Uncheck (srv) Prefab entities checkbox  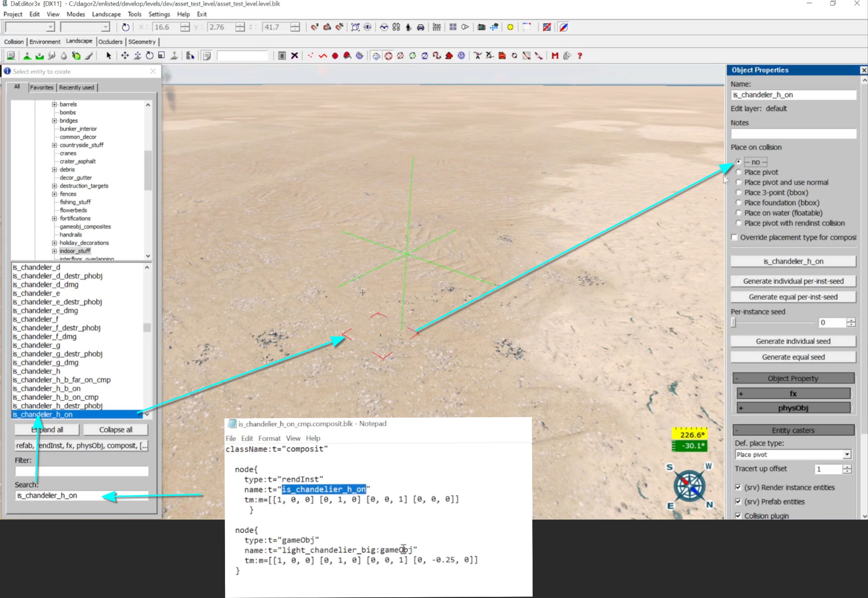(738, 502)
